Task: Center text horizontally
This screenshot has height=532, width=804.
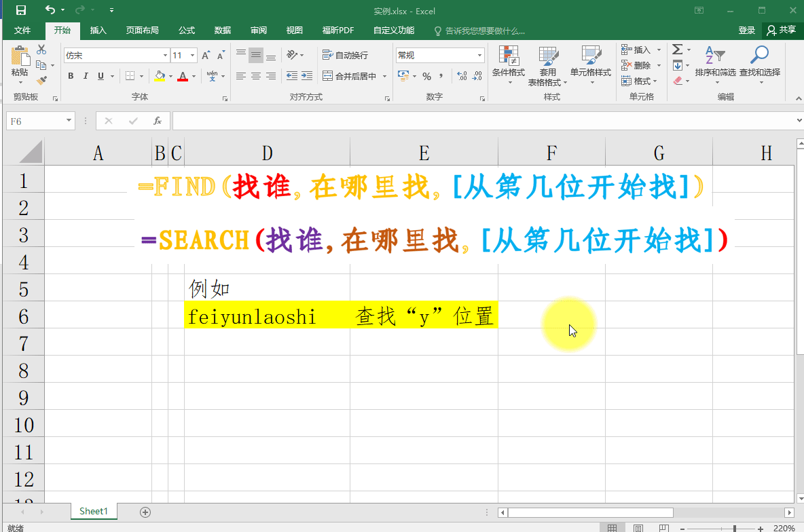Action: [256, 76]
